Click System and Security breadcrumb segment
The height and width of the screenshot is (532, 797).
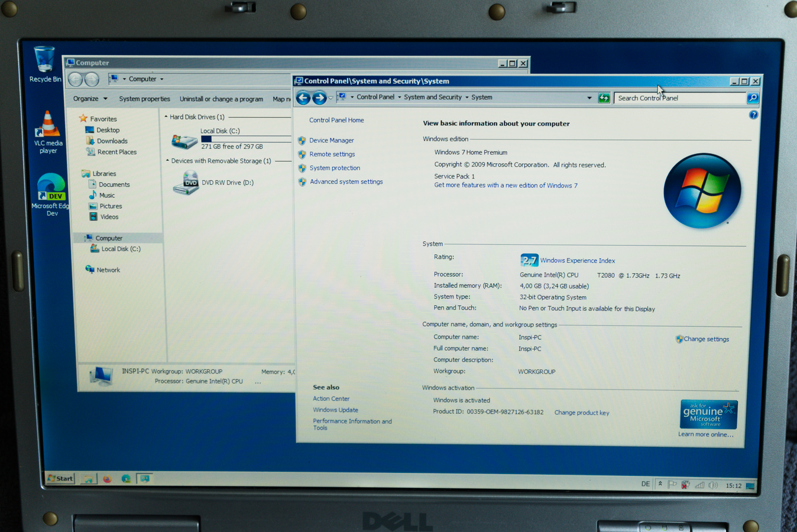433,97
